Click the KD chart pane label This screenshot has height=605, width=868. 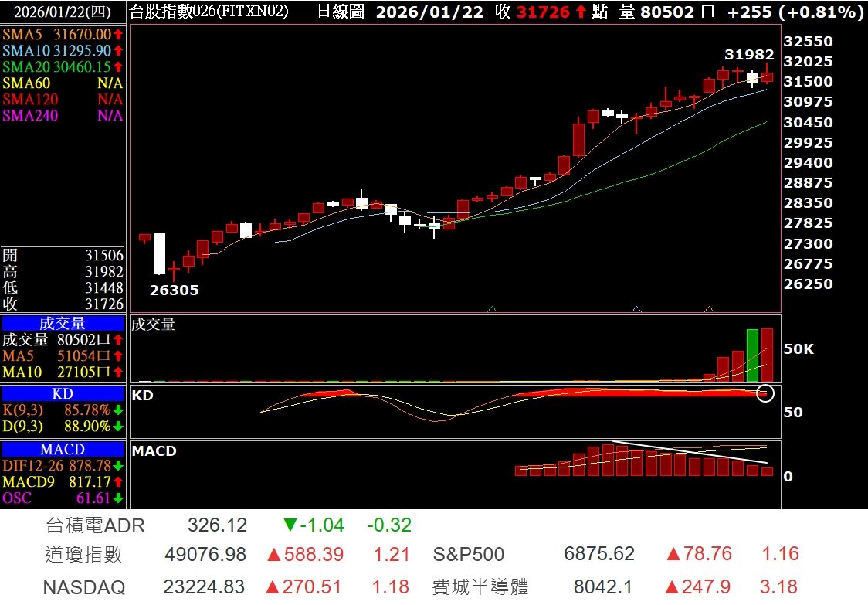point(142,395)
